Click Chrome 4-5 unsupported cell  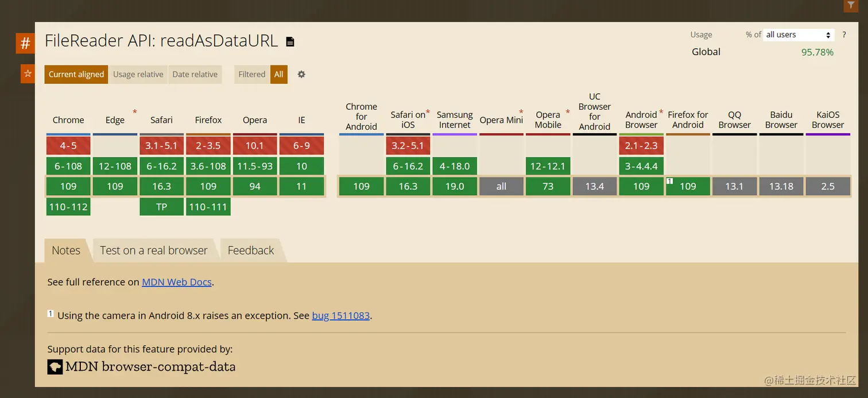tap(68, 146)
